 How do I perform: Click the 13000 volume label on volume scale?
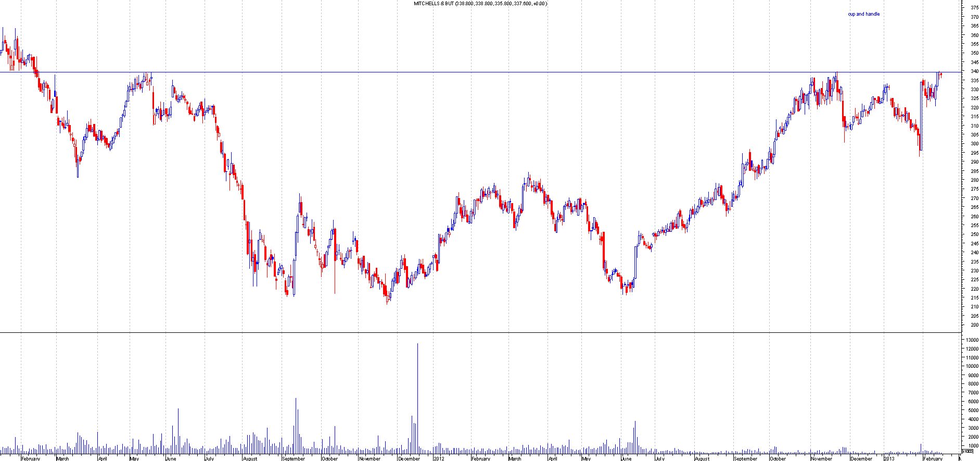[972, 340]
